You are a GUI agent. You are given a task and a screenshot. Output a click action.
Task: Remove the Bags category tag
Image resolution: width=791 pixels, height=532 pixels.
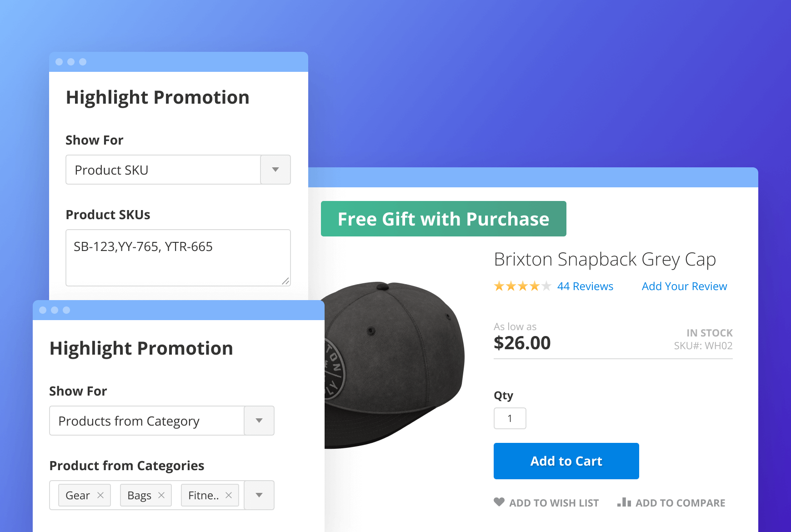tap(161, 495)
